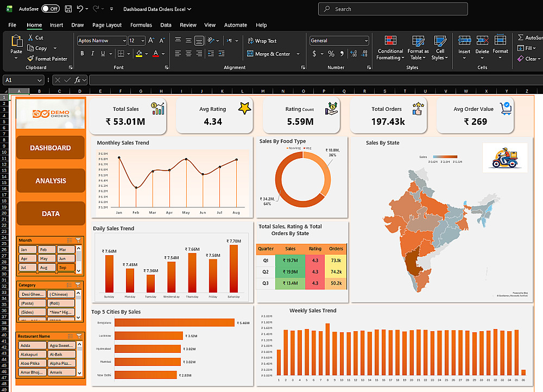Switch to the Automate tab
This screenshot has height=392, width=543.
tap(236, 25)
